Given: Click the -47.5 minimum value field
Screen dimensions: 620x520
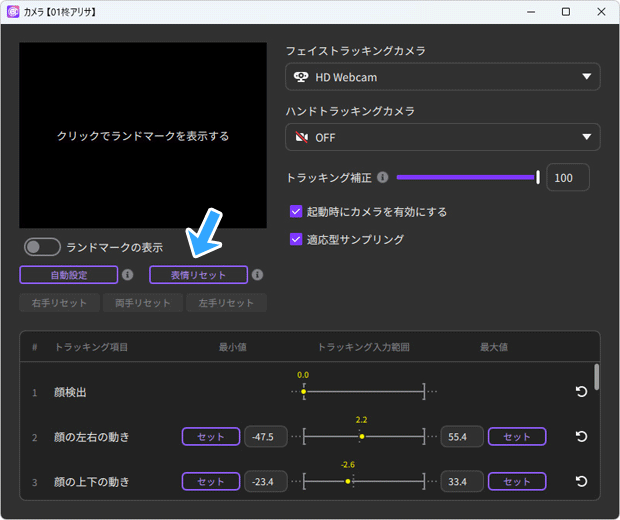Looking at the screenshot, I should (266, 437).
